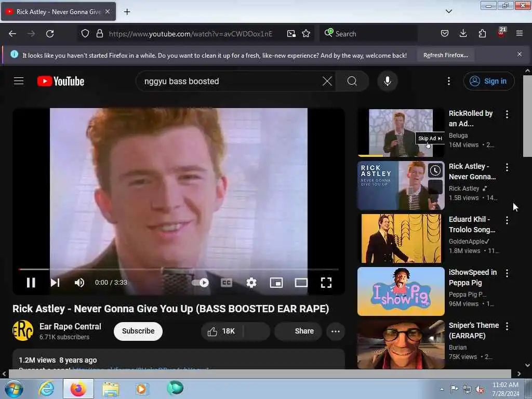Open options for Sniper's Theme video
Screen dimensions: 532x399
click(507, 326)
